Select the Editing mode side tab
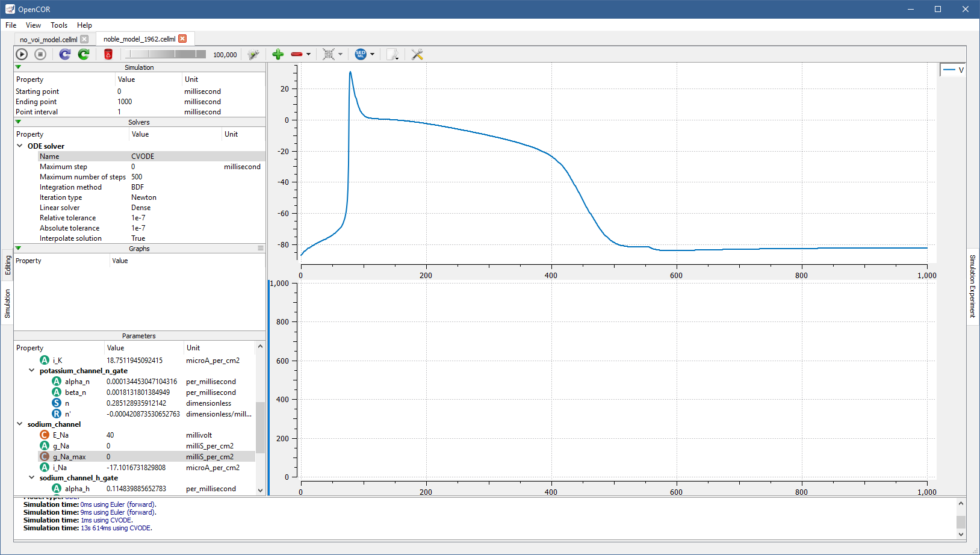Image resolution: width=980 pixels, height=555 pixels. [x=8, y=265]
